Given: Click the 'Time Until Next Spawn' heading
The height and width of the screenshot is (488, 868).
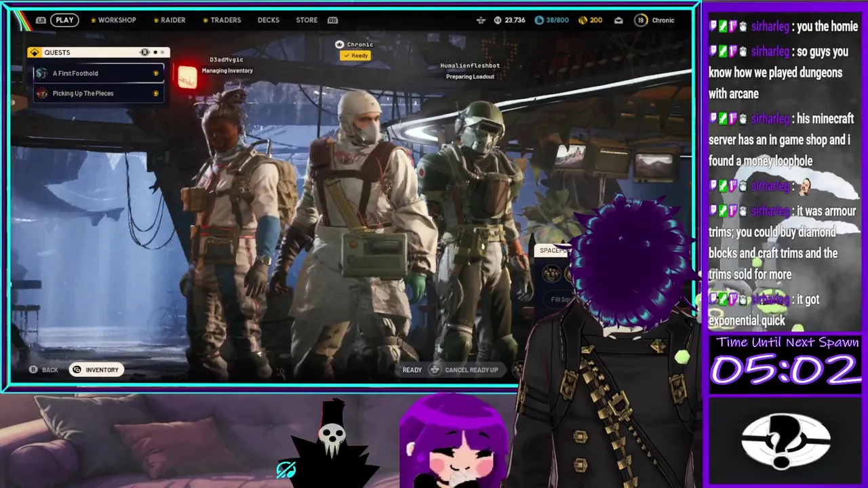Looking at the screenshot, I should (788, 343).
